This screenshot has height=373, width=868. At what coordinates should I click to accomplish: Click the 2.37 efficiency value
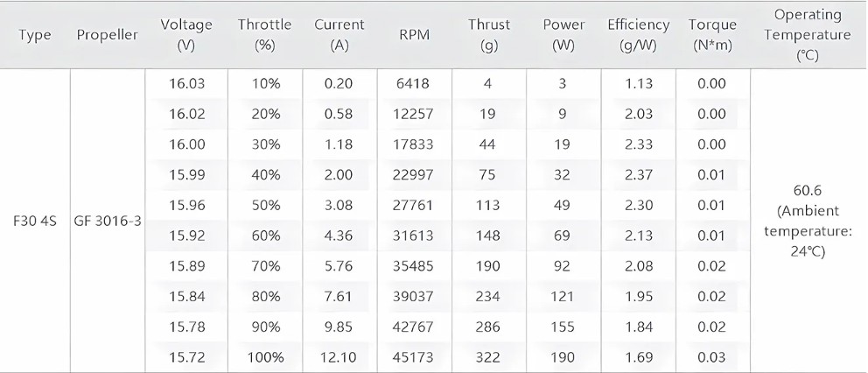point(639,175)
